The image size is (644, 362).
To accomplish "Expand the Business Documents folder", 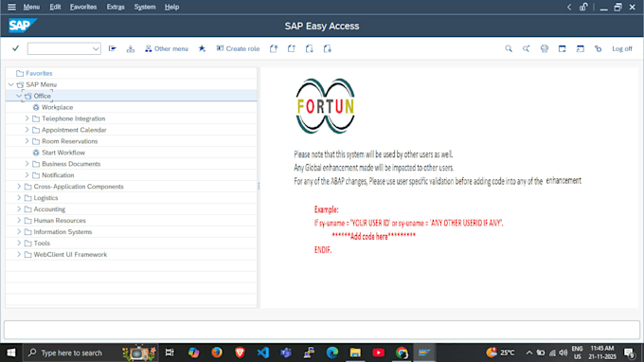I will click(27, 164).
